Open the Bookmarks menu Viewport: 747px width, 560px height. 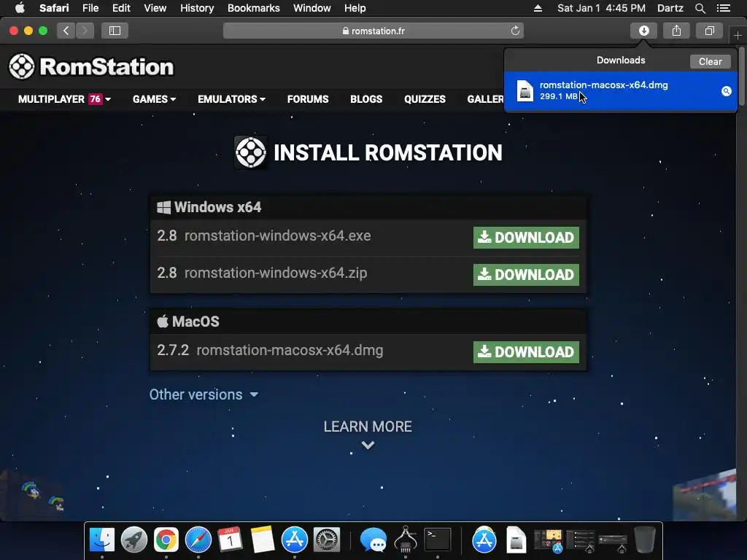[x=253, y=8]
